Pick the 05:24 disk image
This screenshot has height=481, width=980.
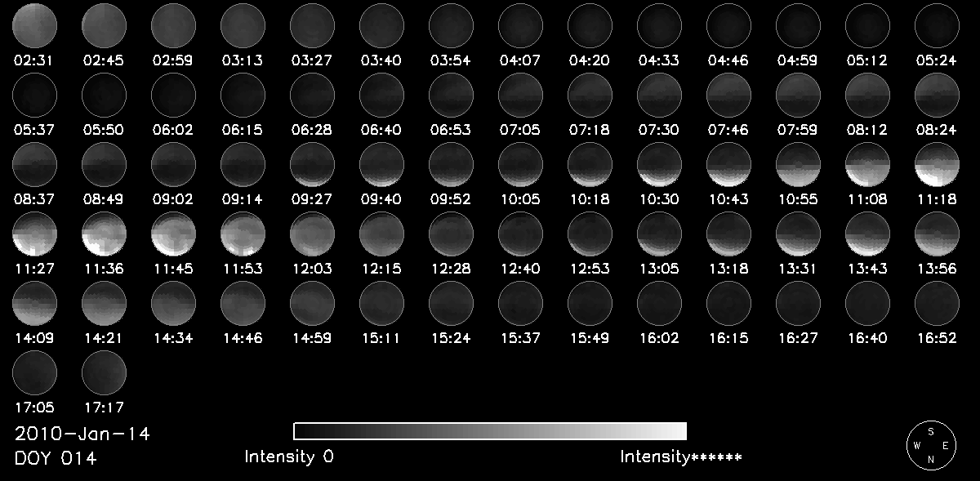click(937, 25)
